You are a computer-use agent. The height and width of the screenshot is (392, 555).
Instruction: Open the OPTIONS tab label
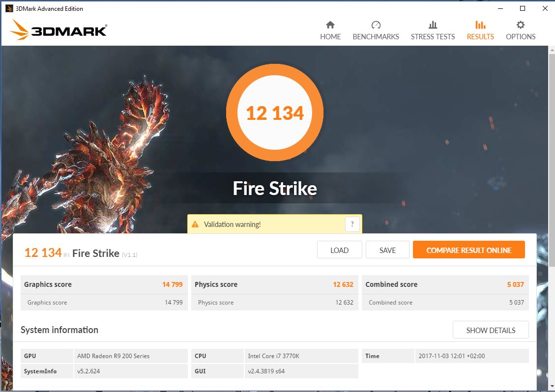(520, 37)
